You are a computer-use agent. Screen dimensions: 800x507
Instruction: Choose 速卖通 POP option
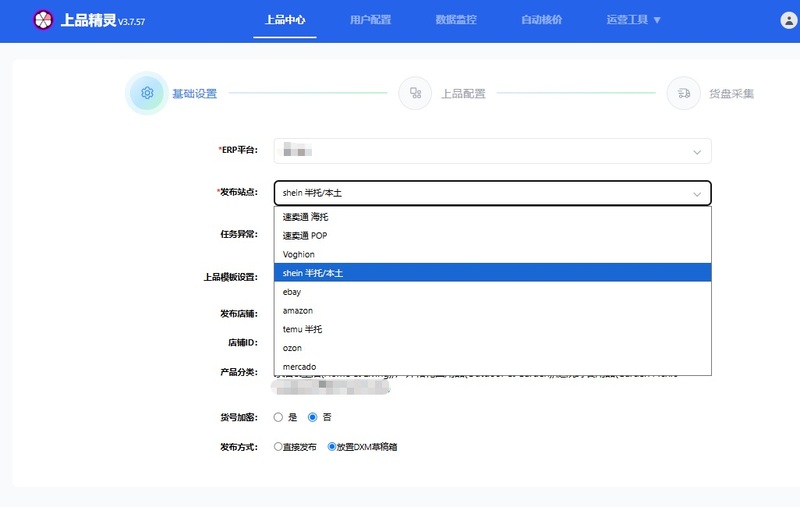pyautogui.click(x=492, y=236)
